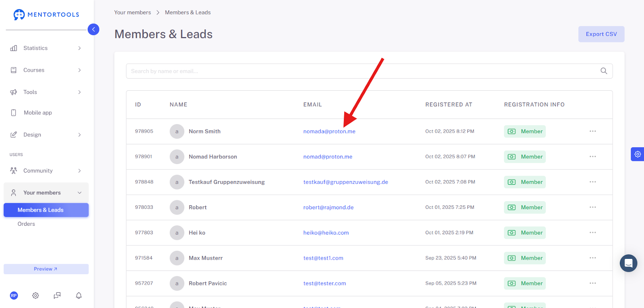Click the Mobile app phone icon
The width and height of the screenshot is (644, 308).
click(x=14, y=113)
